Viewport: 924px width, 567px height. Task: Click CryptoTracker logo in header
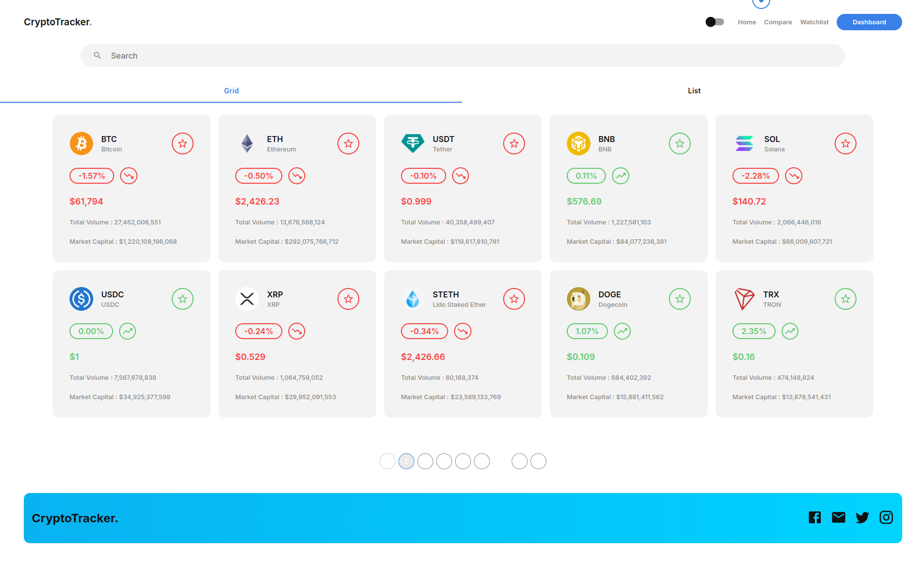pos(58,22)
